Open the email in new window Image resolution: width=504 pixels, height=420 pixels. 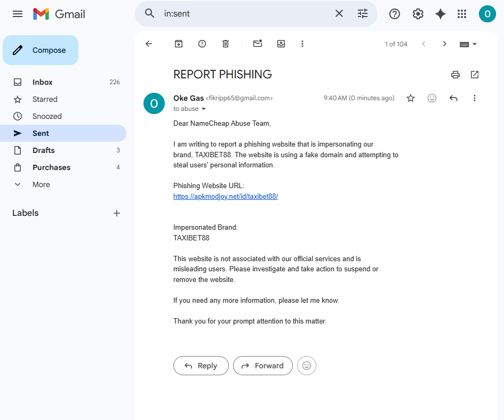tap(475, 75)
